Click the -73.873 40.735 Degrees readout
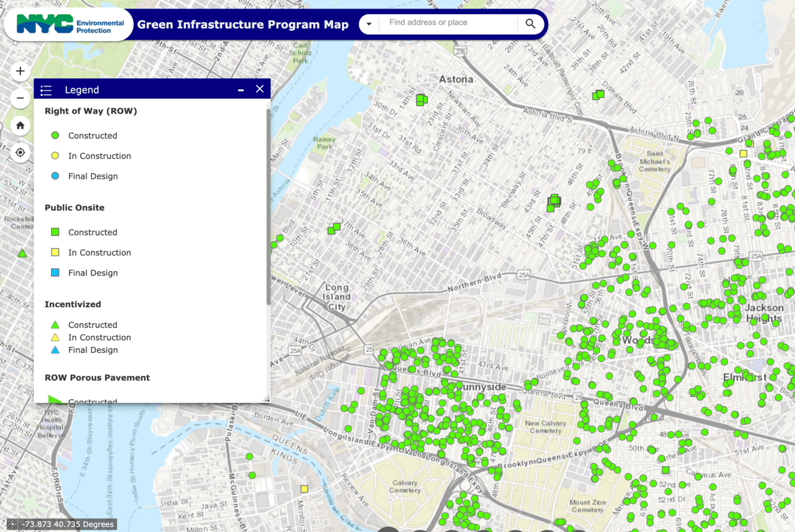795x532 pixels. point(68,525)
